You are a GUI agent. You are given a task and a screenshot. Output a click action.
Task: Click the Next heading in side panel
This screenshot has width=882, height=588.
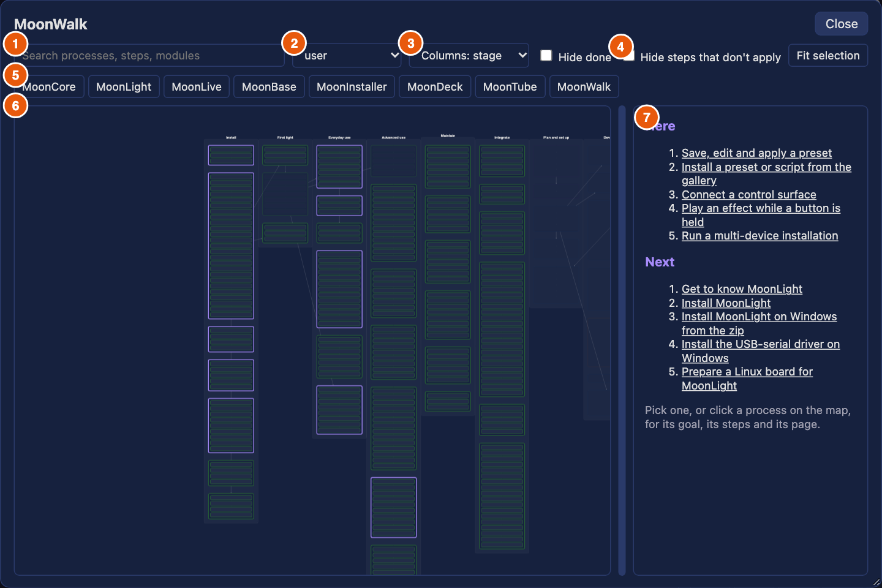[x=660, y=262]
